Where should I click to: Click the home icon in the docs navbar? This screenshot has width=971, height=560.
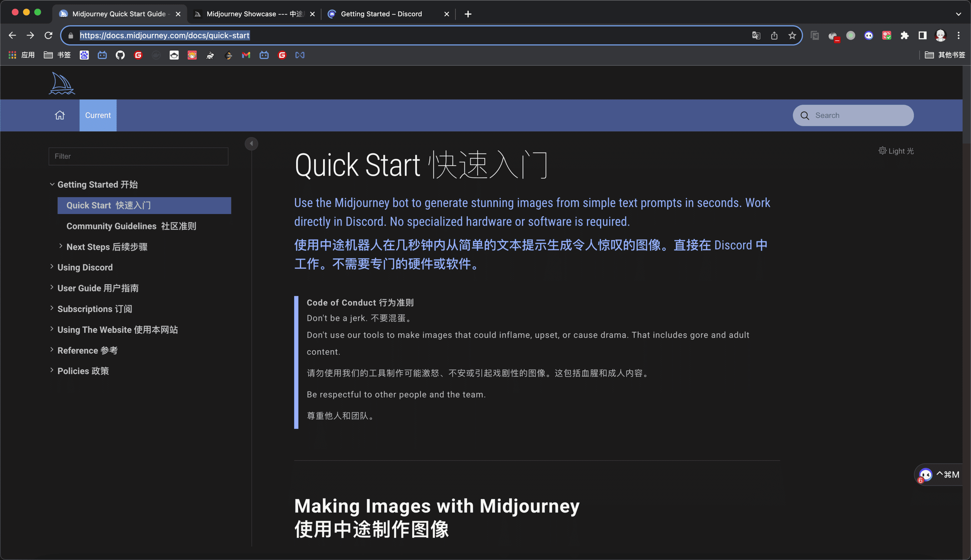tap(60, 115)
